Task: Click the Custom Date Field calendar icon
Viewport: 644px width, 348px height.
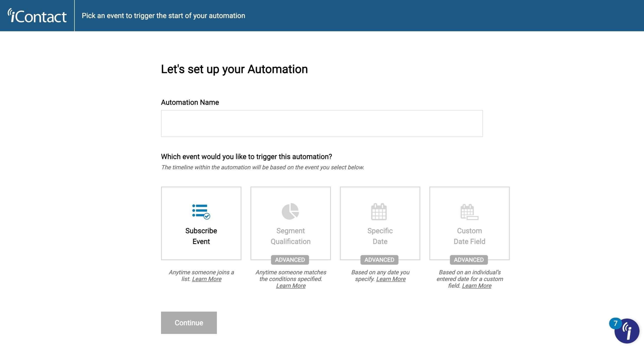Action: (469, 211)
